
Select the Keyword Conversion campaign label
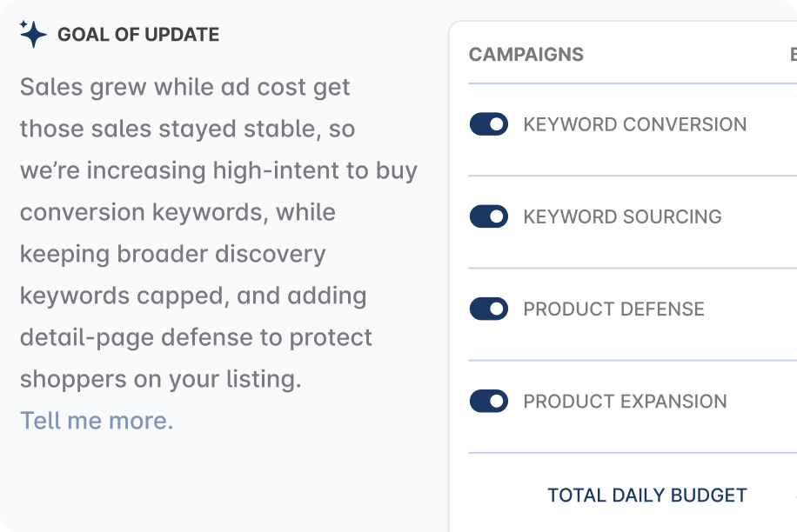click(x=634, y=123)
